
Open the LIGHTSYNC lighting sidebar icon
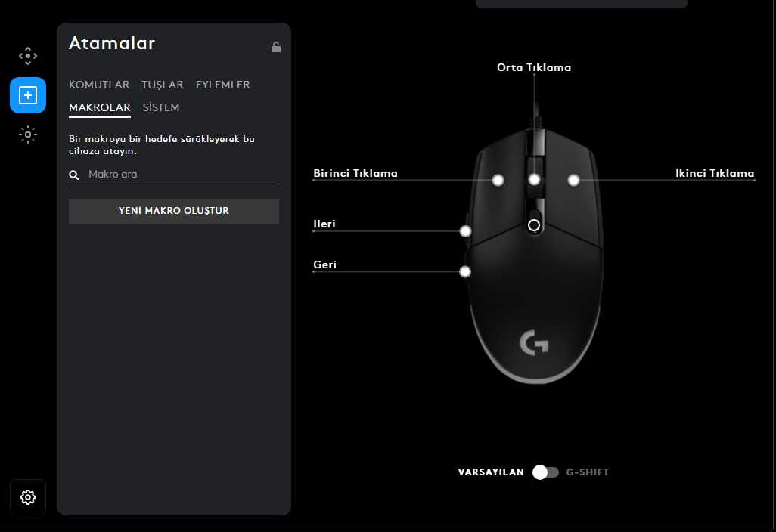click(28, 135)
